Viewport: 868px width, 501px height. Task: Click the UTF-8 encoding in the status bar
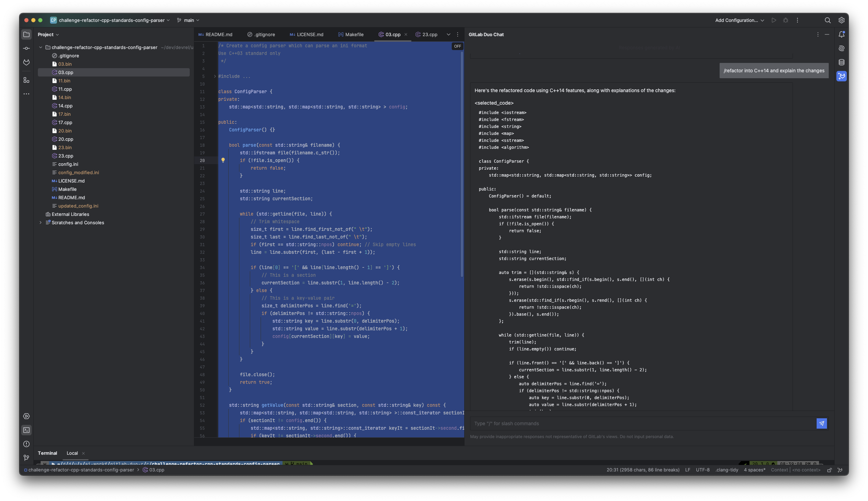tap(703, 470)
